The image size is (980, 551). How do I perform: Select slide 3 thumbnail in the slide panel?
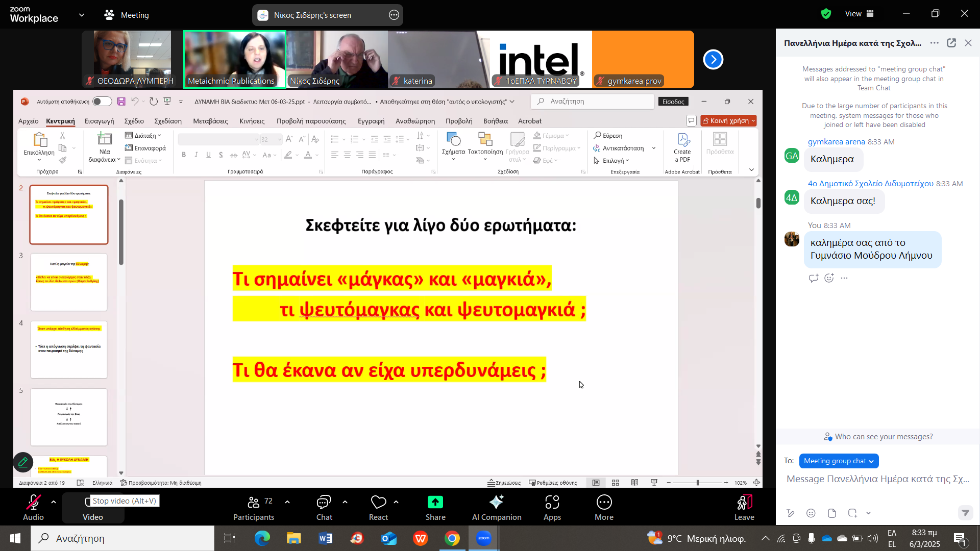(68, 282)
